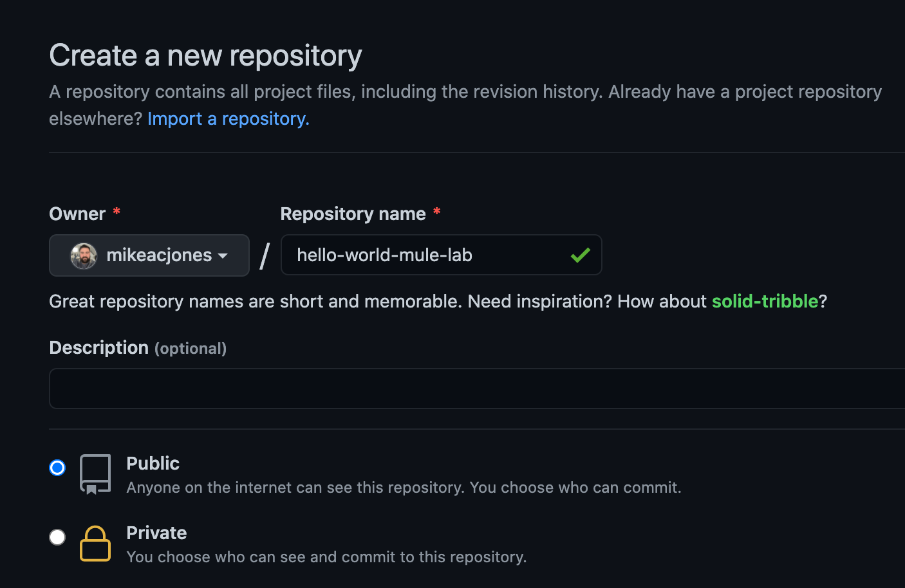Click the yellow private lock icon
905x588 pixels.
pyautogui.click(x=95, y=544)
